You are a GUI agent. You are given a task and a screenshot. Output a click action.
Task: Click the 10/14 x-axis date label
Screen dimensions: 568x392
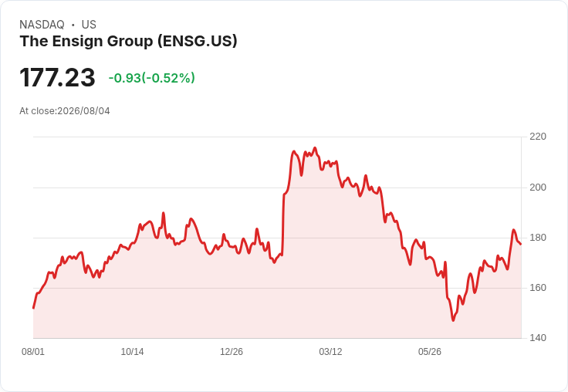pos(132,352)
